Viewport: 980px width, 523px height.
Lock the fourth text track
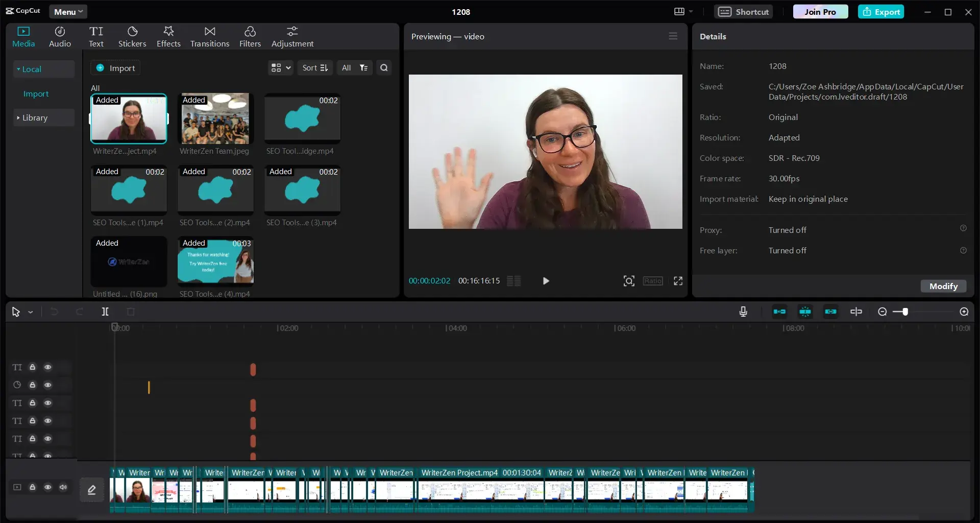click(x=33, y=421)
